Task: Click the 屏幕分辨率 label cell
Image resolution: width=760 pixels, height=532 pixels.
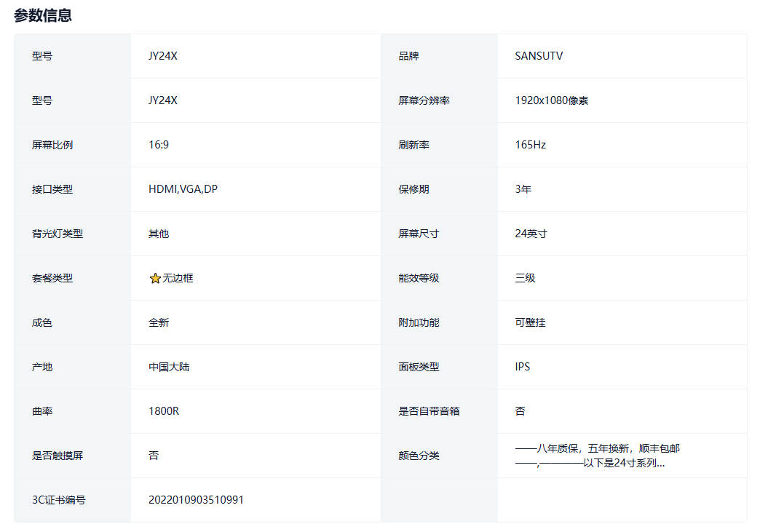Action: [x=424, y=100]
